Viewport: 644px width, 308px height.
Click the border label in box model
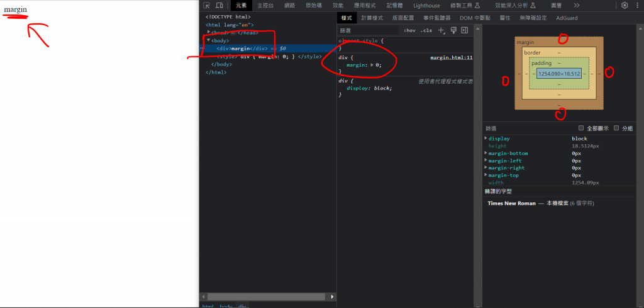pos(532,53)
